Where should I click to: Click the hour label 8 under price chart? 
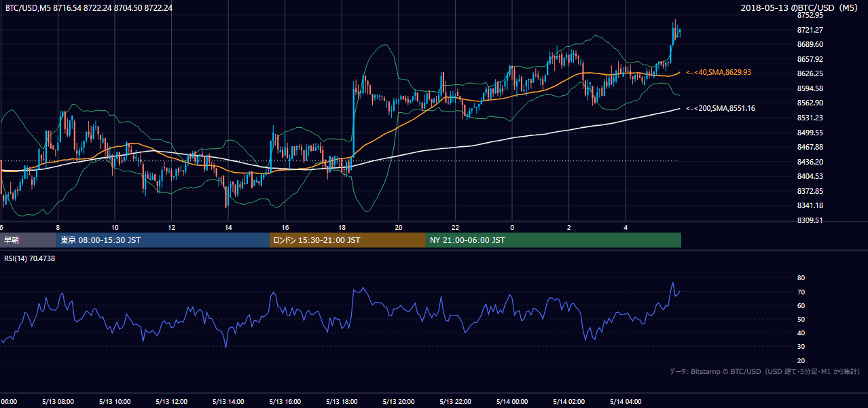[58, 228]
